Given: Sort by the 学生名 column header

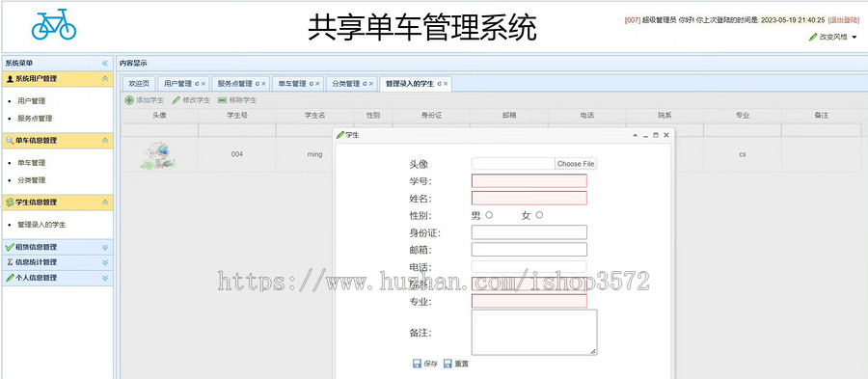Looking at the screenshot, I should [x=314, y=115].
